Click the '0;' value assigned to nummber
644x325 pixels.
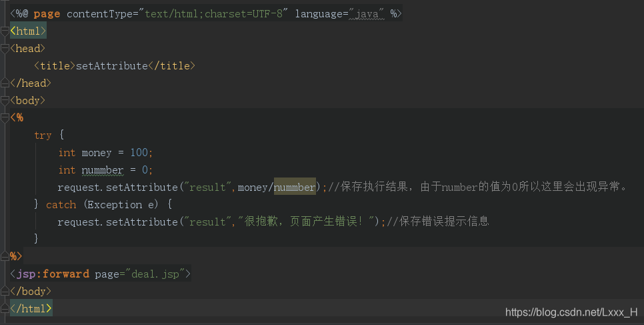click(147, 170)
